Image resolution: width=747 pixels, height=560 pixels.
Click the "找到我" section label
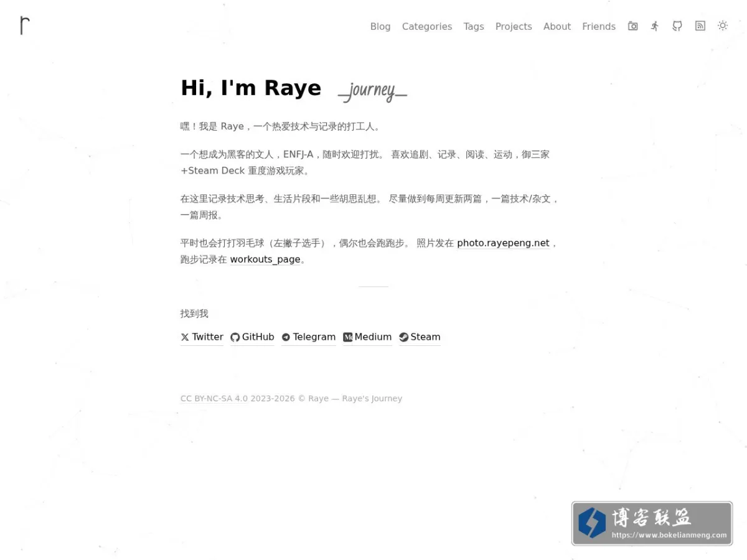coord(194,314)
